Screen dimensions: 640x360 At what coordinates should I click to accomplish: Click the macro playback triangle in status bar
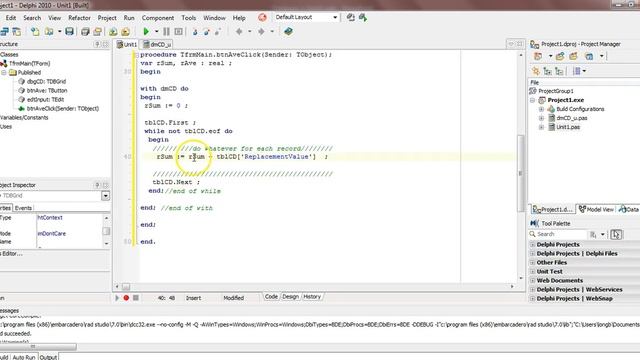[117, 298]
